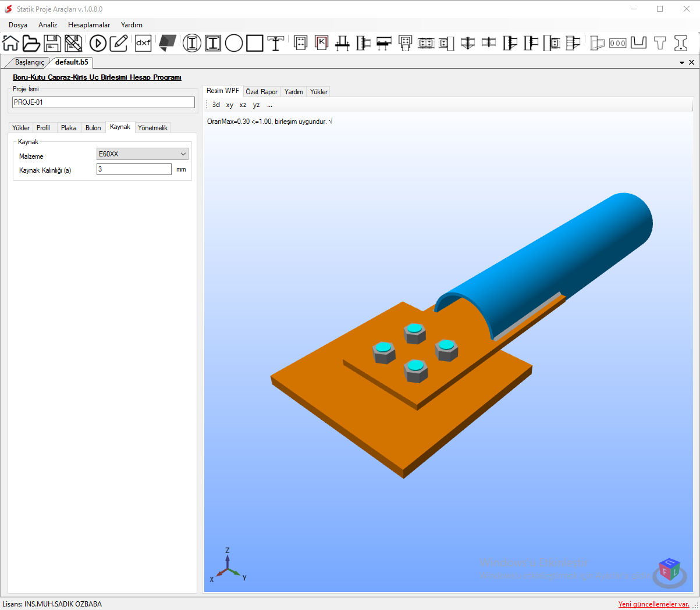Click the 3D corbel bracket icon
Viewport: 700px width, 610px height.
(597, 43)
